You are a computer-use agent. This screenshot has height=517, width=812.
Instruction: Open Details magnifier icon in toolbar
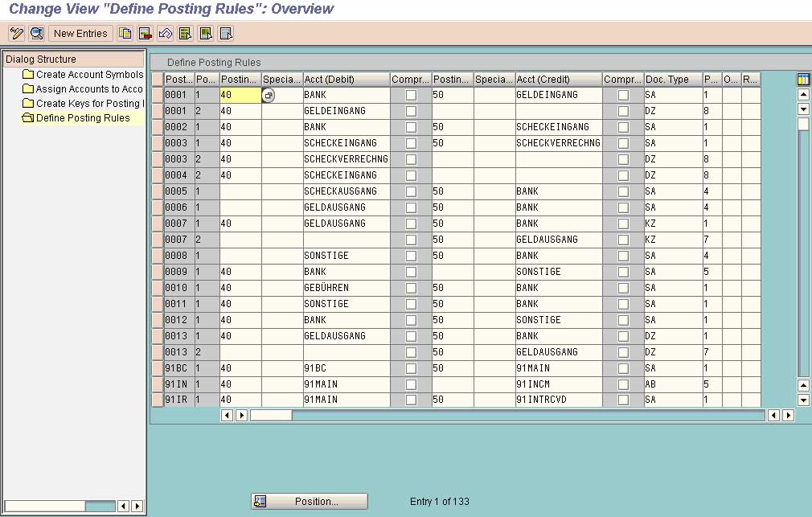point(37,34)
